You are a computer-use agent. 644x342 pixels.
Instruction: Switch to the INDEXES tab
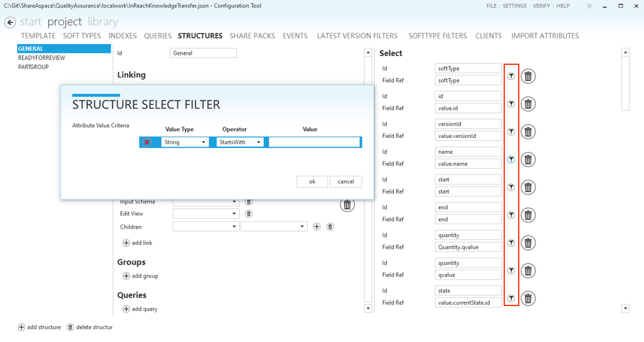(x=122, y=36)
